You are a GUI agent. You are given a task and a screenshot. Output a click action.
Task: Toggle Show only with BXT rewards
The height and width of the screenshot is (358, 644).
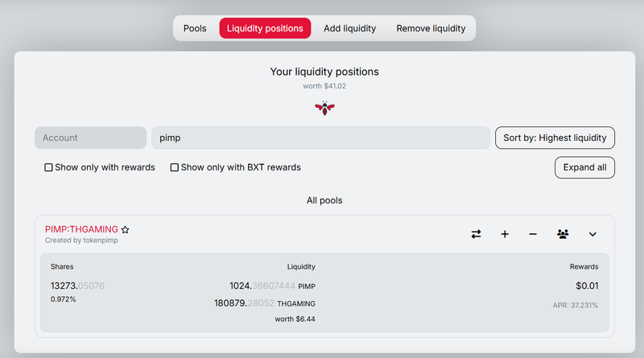(175, 167)
